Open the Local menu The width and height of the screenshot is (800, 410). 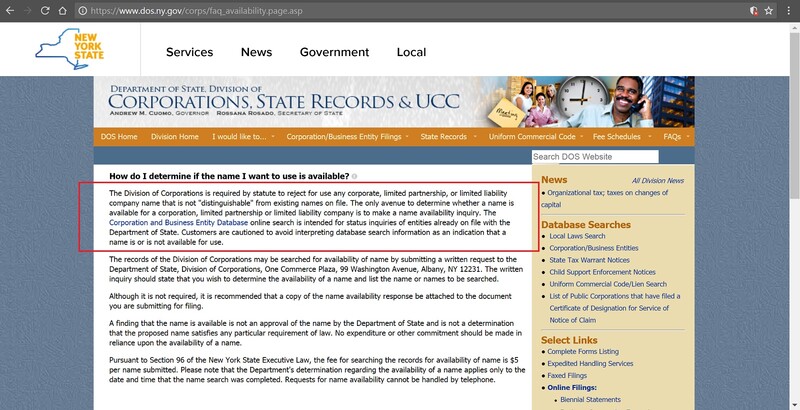click(x=411, y=52)
